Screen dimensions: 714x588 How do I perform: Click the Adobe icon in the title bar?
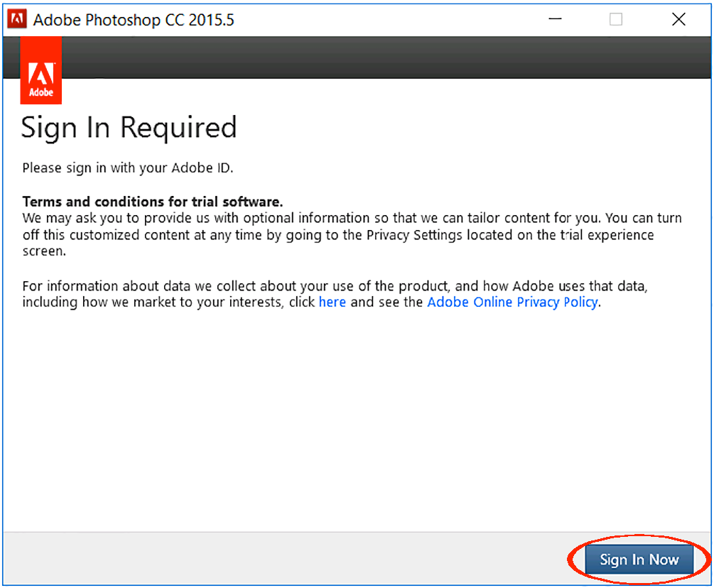17,19
